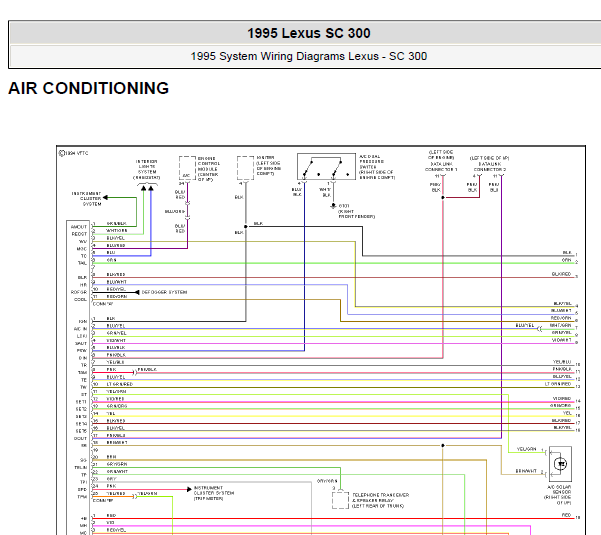Click the 'ENGINE CONTROL MODULE' label text
The width and height of the screenshot is (601, 535).
click(209, 169)
